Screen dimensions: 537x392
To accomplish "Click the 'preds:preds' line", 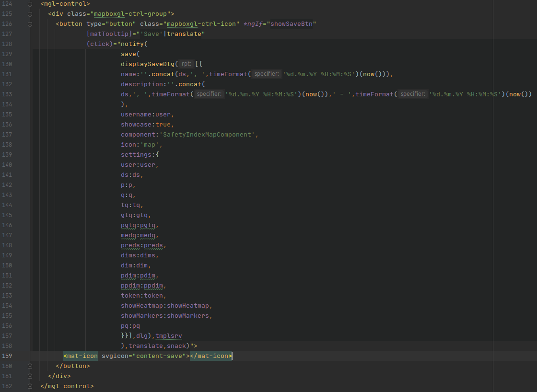I will [x=144, y=245].
